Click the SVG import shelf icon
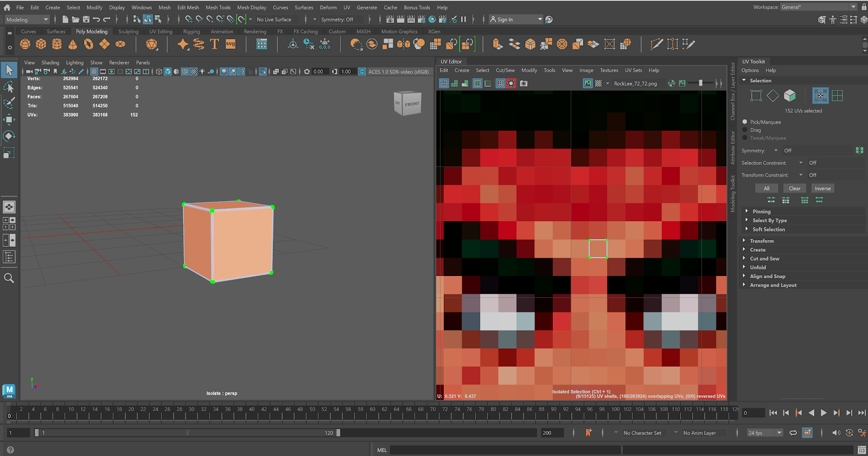The height and width of the screenshot is (456, 868). (231, 44)
